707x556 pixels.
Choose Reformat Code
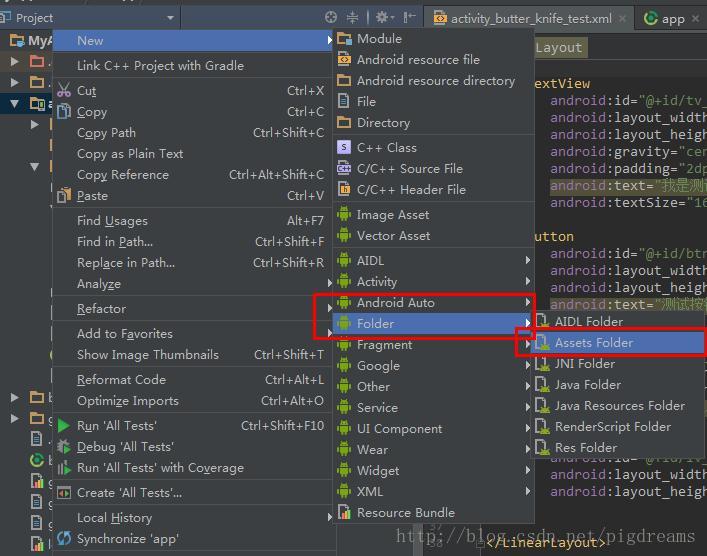pos(193,380)
